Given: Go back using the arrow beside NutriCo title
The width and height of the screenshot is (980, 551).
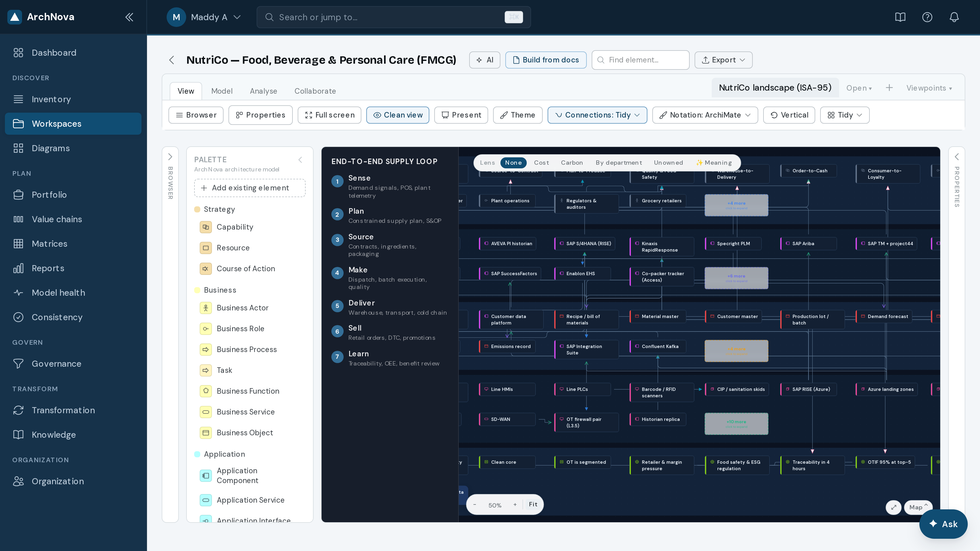Looking at the screenshot, I should (x=171, y=60).
